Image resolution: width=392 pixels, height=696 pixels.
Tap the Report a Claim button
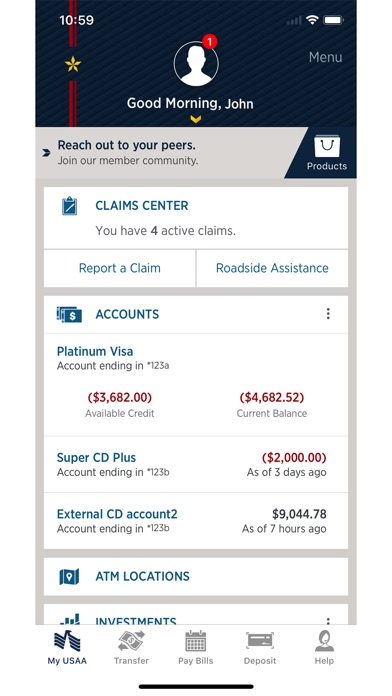click(x=120, y=268)
